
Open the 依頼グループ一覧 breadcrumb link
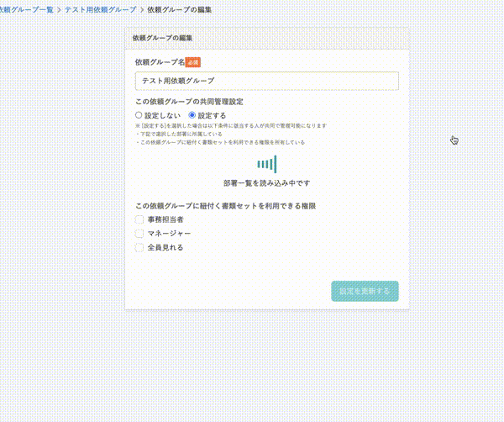coord(26,9)
